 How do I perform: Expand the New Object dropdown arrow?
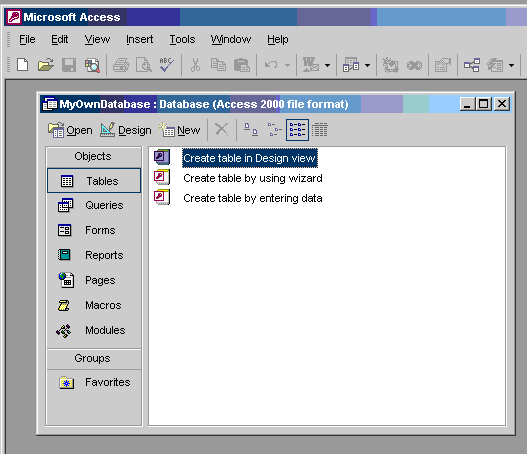click(511, 65)
